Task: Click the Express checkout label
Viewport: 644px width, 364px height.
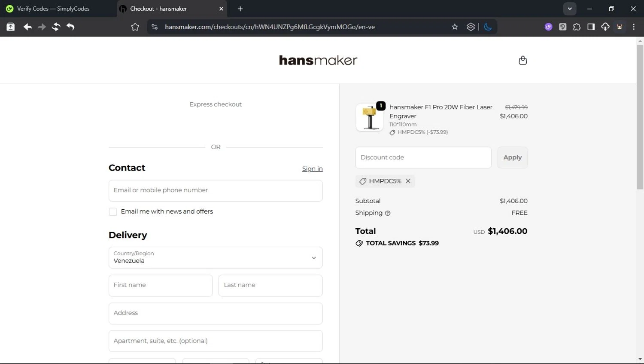Action: (x=216, y=104)
